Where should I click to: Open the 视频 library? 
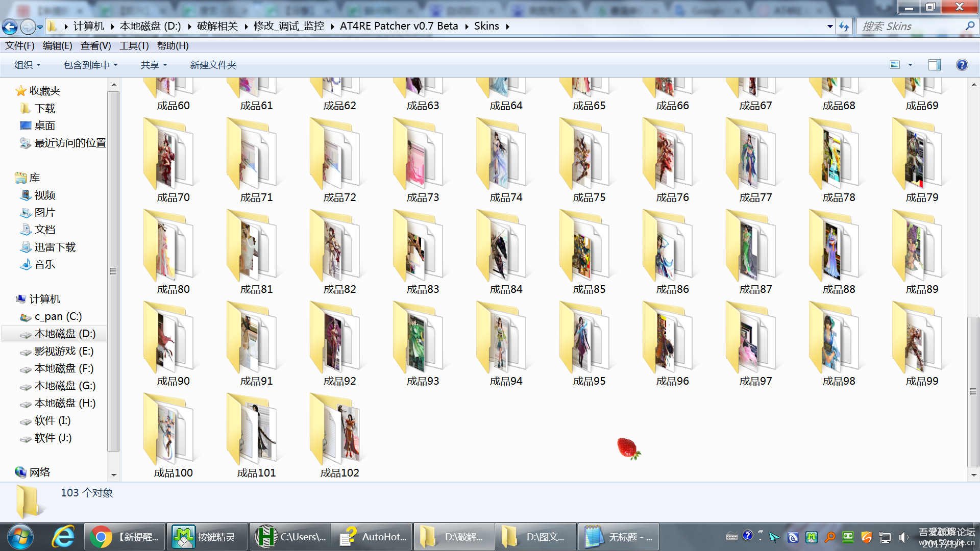pos(45,195)
